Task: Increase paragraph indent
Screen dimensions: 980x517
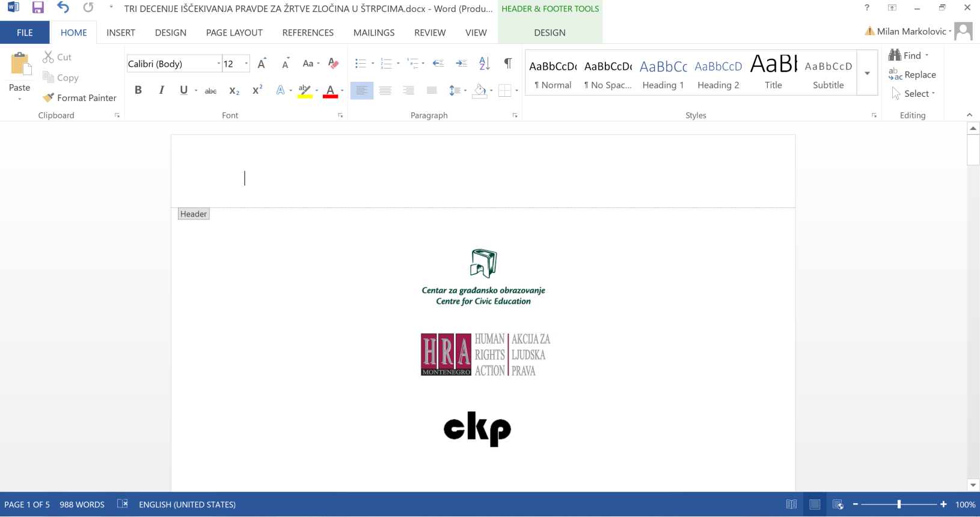Action: (x=462, y=64)
